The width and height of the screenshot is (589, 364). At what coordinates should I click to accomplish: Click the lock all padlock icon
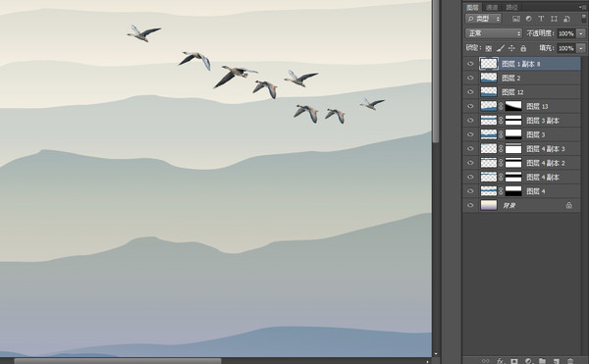pyautogui.click(x=523, y=48)
